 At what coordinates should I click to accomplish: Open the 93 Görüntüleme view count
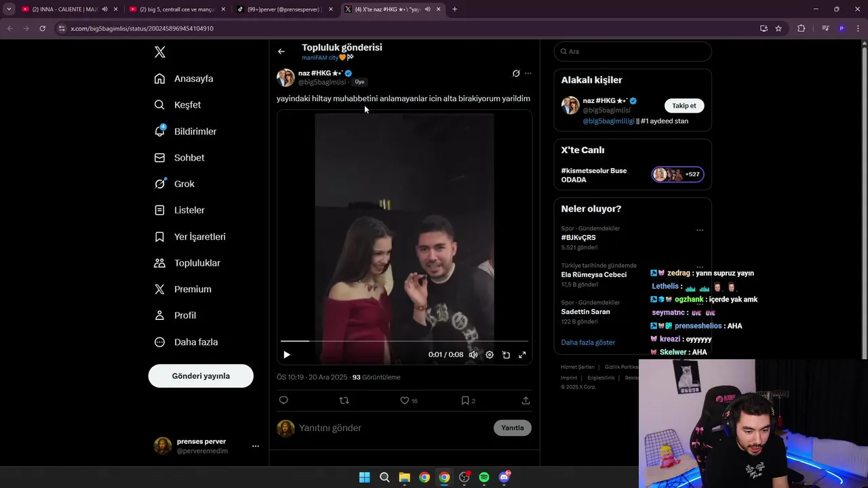point(376,378)
